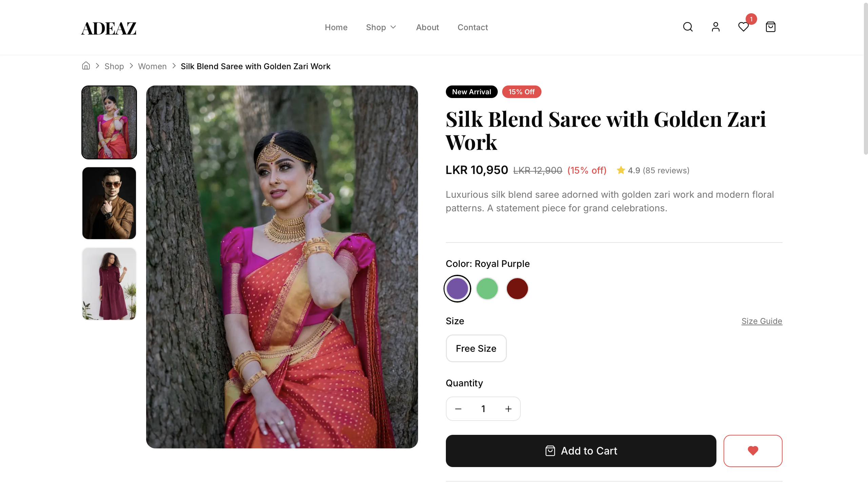This screenshot has width=868, height=483.
Task: Open the Contact menu item
Action: (473, 27)
